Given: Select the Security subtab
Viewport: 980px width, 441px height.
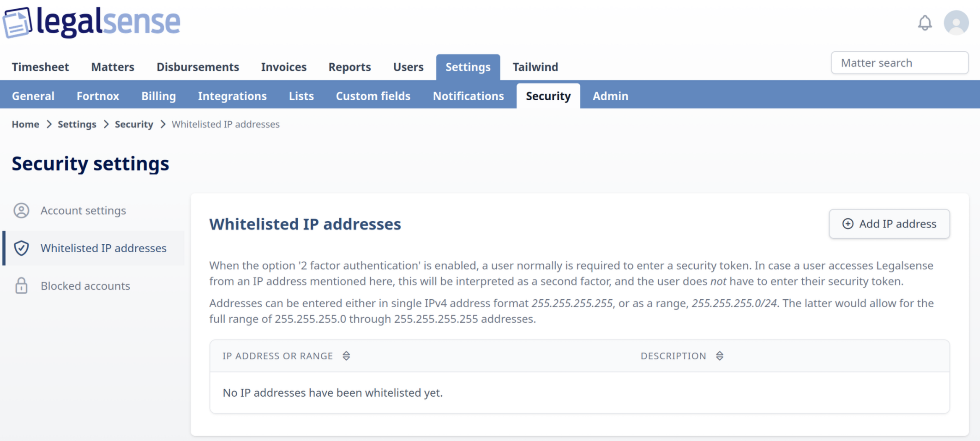Looking at the screenshot, I should [548, 96].
